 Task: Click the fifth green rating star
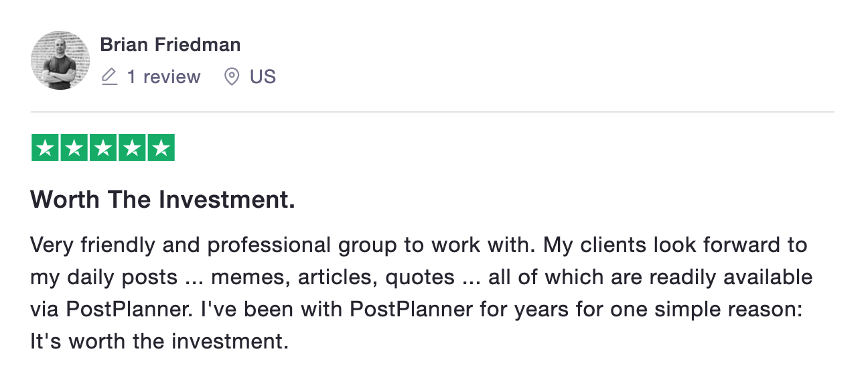(161, 148)
